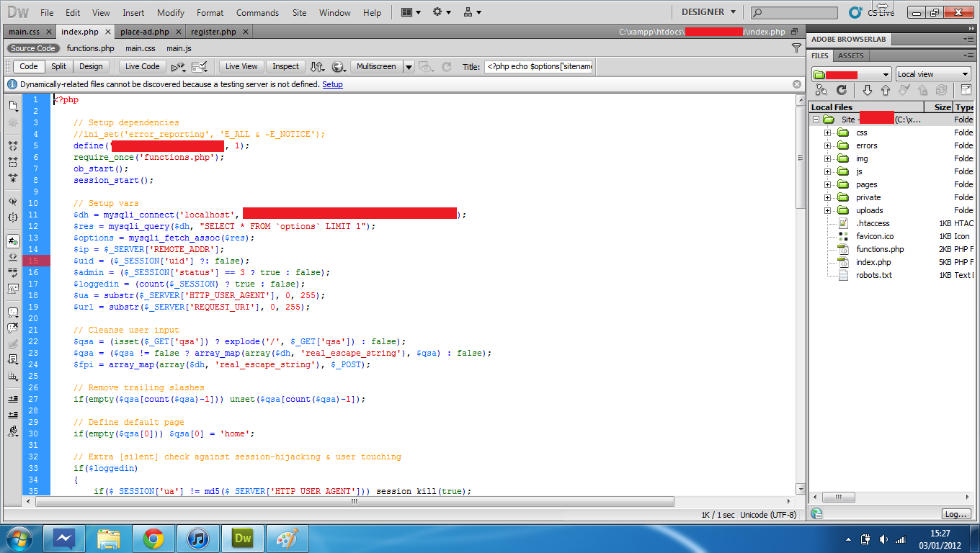
Task: Click the Refresh icon in Files panel
Action: (x=841, y=90)
